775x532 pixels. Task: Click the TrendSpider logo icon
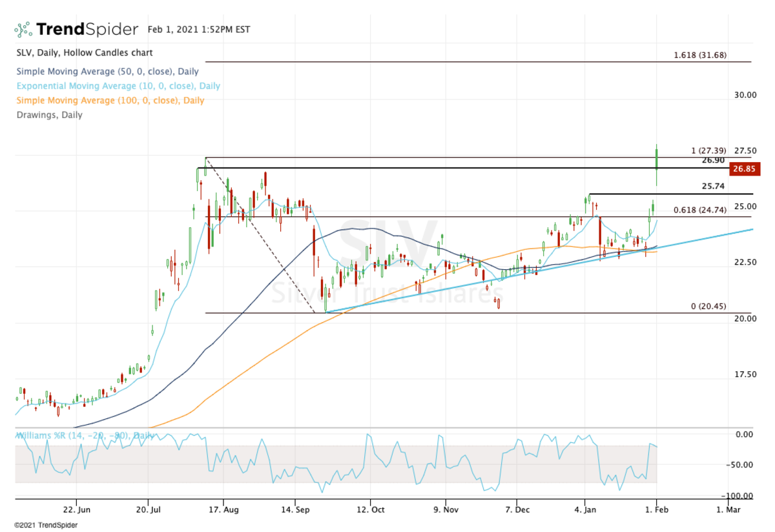coord(23,30)
